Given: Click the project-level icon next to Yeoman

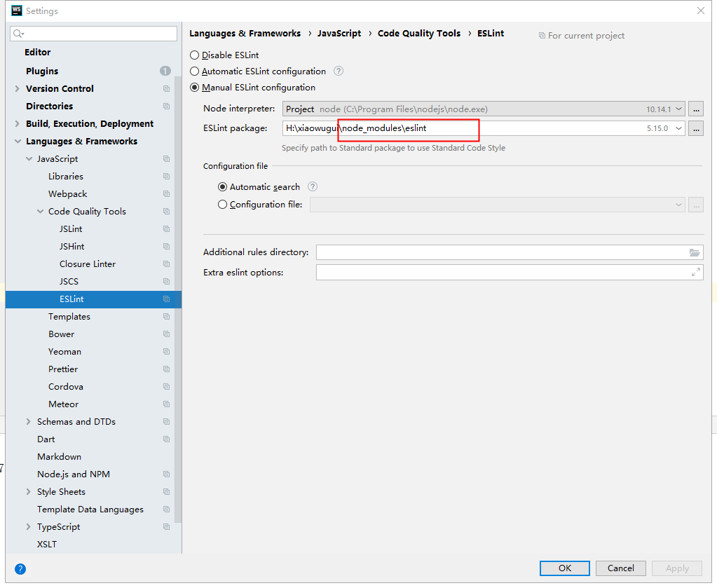Looking at the screenshot, I should point(166,352).
